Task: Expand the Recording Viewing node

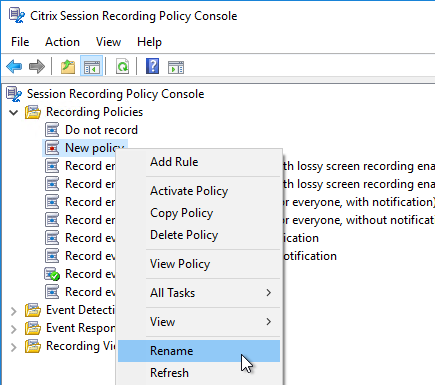Action: (x=14, y=347)
